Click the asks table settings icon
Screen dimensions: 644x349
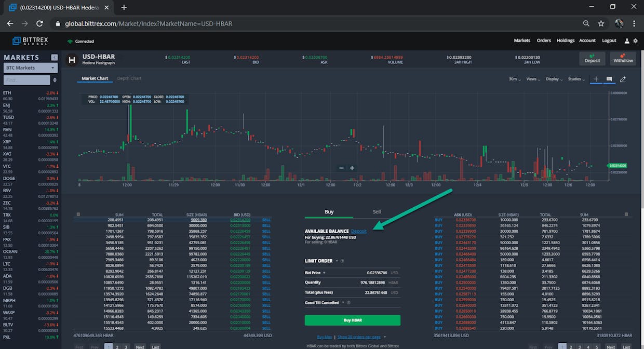click(626, 214)
